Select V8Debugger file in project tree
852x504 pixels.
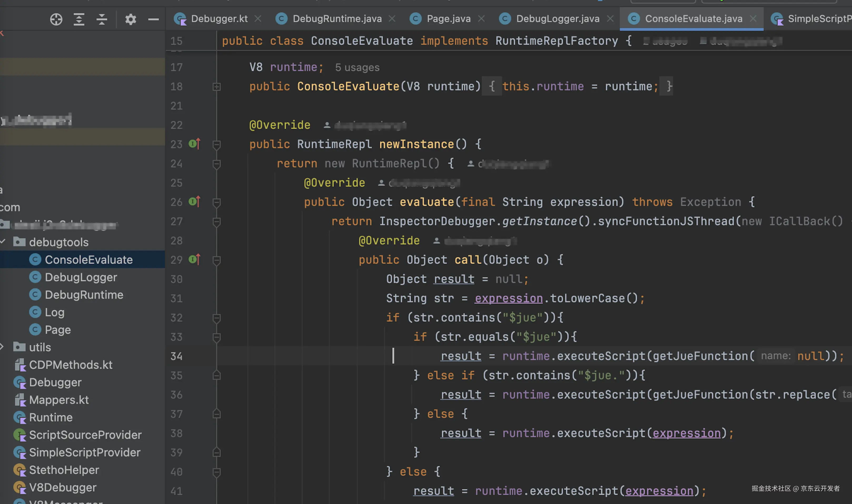click(63, 487)
